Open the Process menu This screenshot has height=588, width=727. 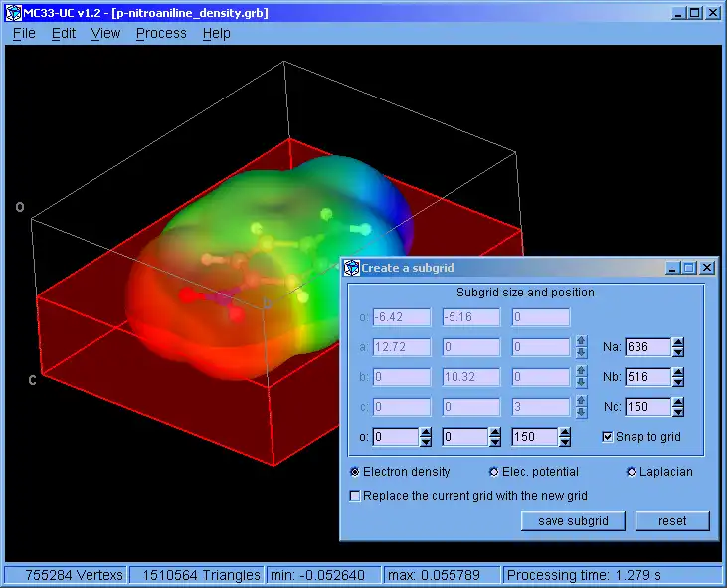161,33
